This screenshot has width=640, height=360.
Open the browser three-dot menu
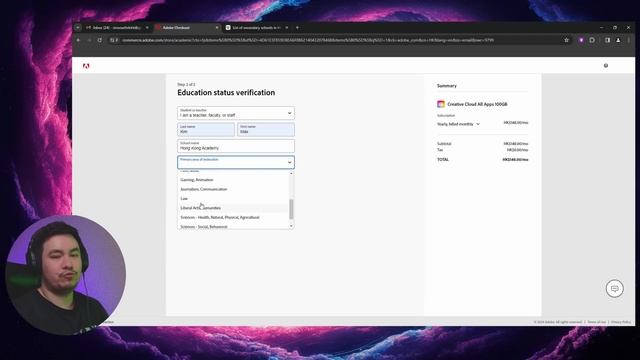629,40
